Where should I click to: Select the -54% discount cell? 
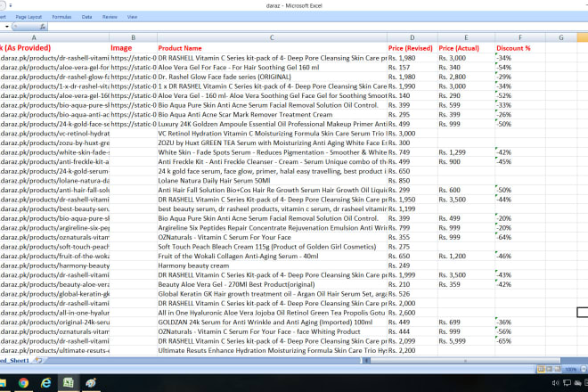(x=520, y=68)
